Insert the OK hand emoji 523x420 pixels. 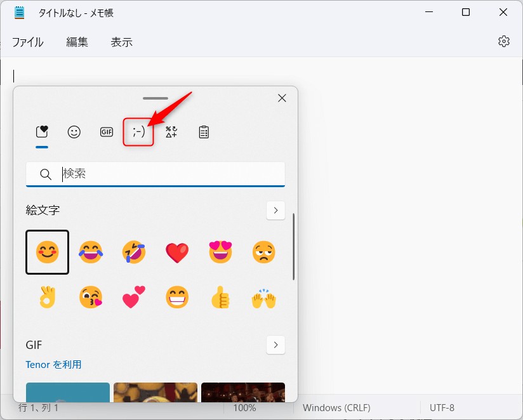[x=48, y=297]
